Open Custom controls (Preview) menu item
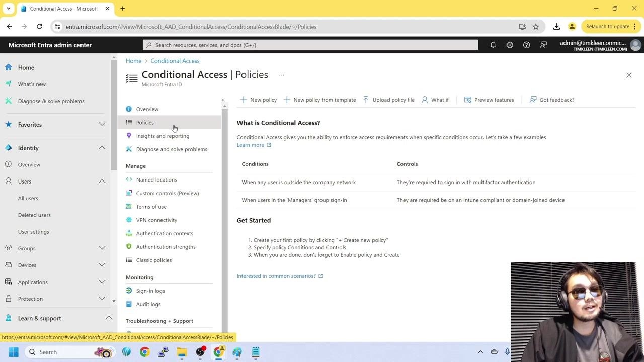The image size is (644, 362). coord(167,193)
